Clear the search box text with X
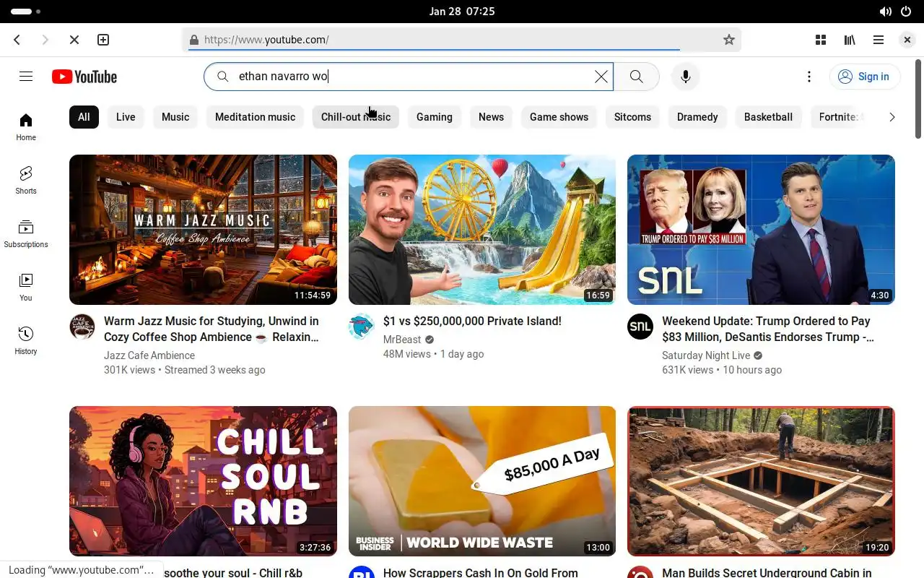This screenshot has width=924, height=578. (x=601, y=77)
